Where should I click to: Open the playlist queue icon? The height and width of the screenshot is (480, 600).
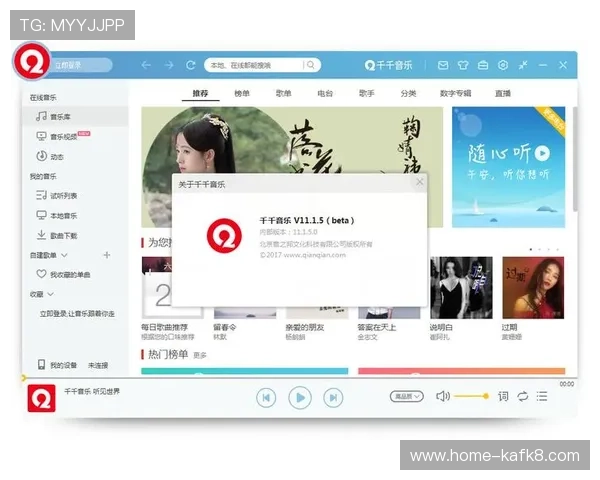coord(542,396)
